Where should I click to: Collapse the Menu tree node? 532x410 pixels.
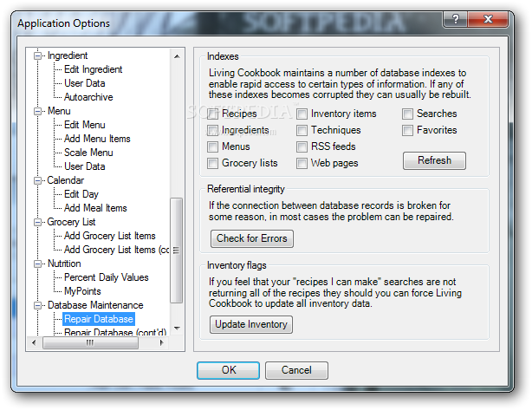point(37,111)
